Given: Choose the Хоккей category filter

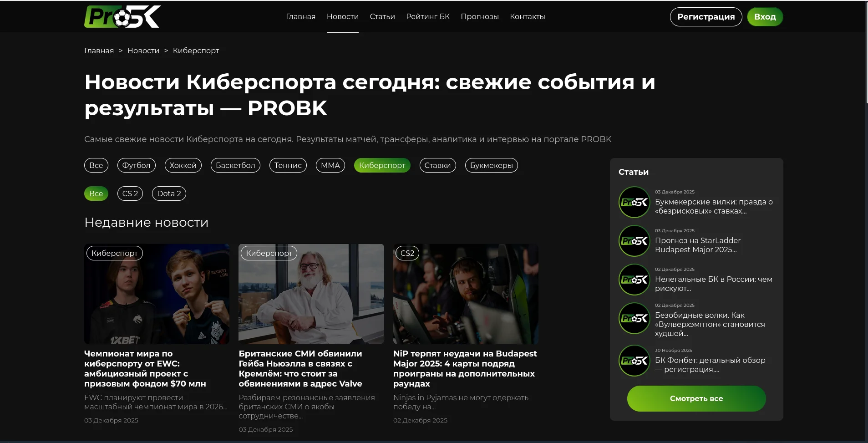Looking at the screenshot, I should click(183, 165).
